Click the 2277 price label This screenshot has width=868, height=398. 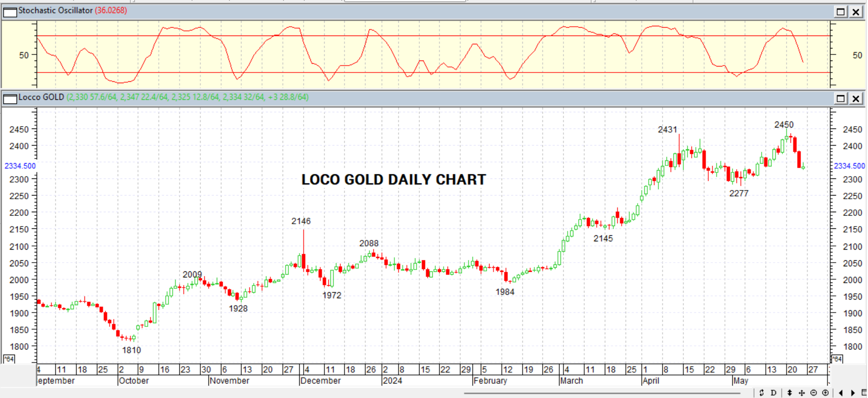pos(739,193)
